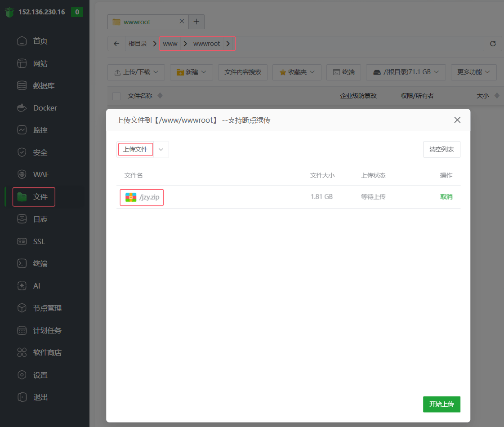Open 软件商店 in the sidebar menu

click(47, 352)
